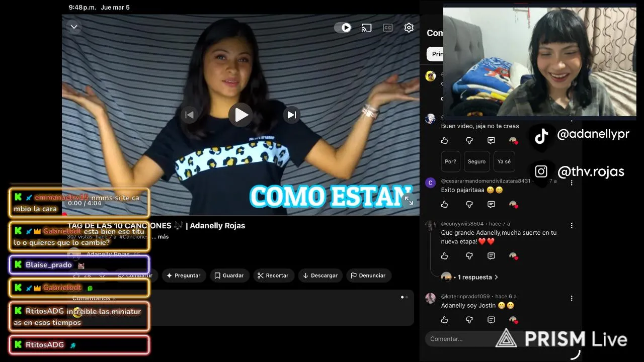The image size is (644, 362).
Task: Heart the 'Buen video, jaja' comment as creator
Action: pyautogui.click(x=513, y=141)
